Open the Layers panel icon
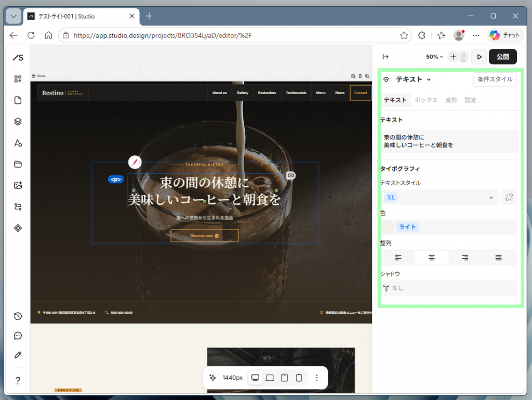 [x=18, y=122]
